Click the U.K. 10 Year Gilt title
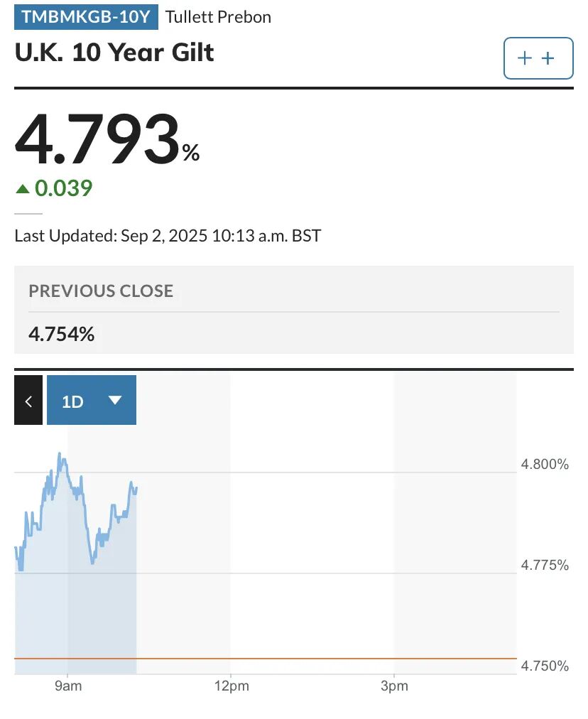 pyautogui.click(x=114, y=53)
